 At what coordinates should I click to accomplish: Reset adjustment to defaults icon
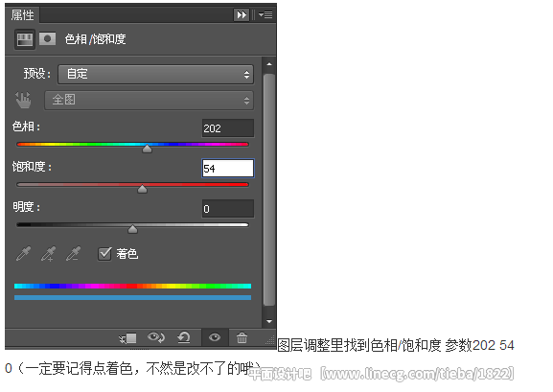[x=184, y=337]
